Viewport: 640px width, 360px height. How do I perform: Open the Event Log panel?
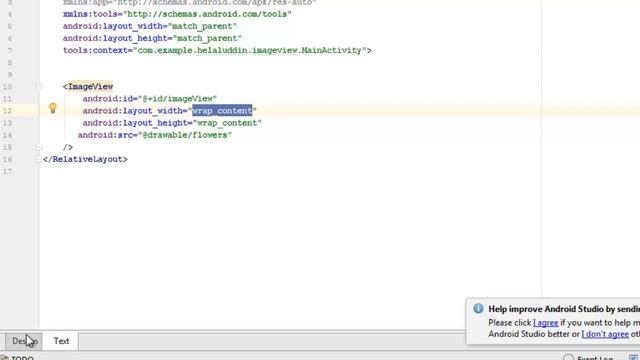pos(589,358)
